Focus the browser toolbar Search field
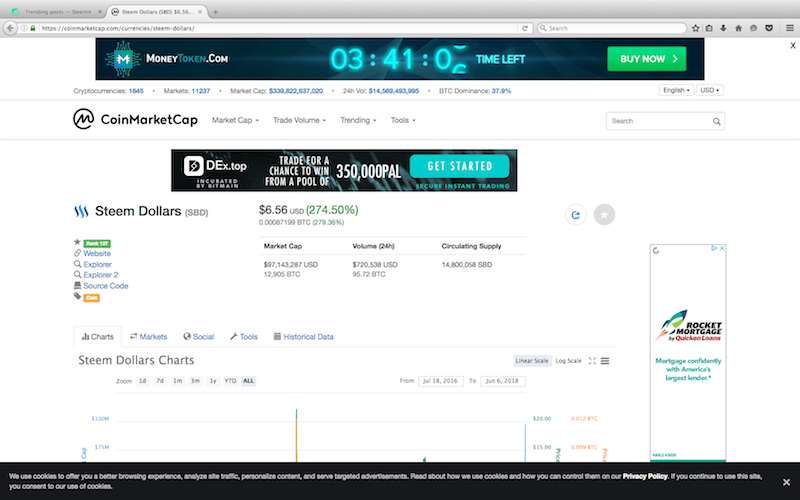 click(612, 28)
